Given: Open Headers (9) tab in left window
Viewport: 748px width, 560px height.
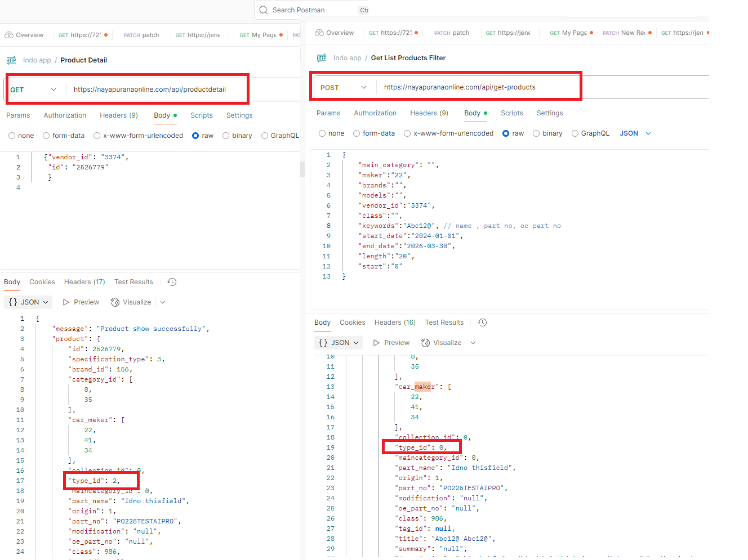Looking at the screenshot, I should pos(119,115).
